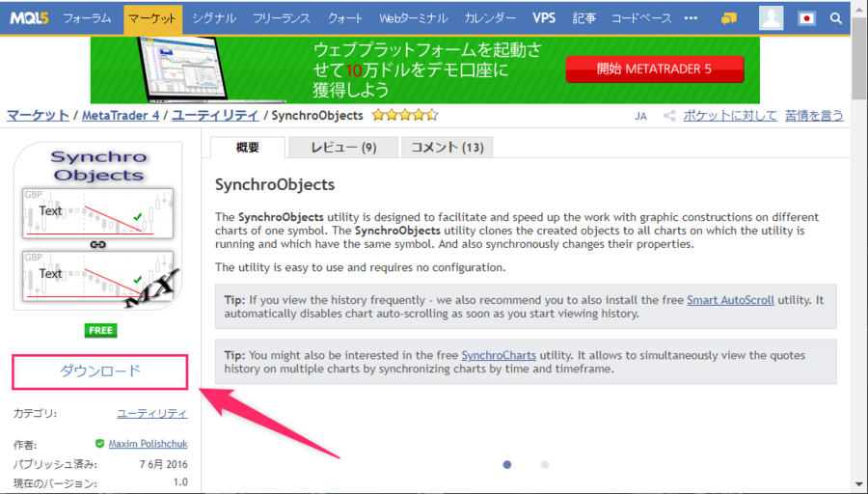The height and width of the screenshot is (494, 868).
Task: Click the current version value 1.0
Action: click(180, 482)
